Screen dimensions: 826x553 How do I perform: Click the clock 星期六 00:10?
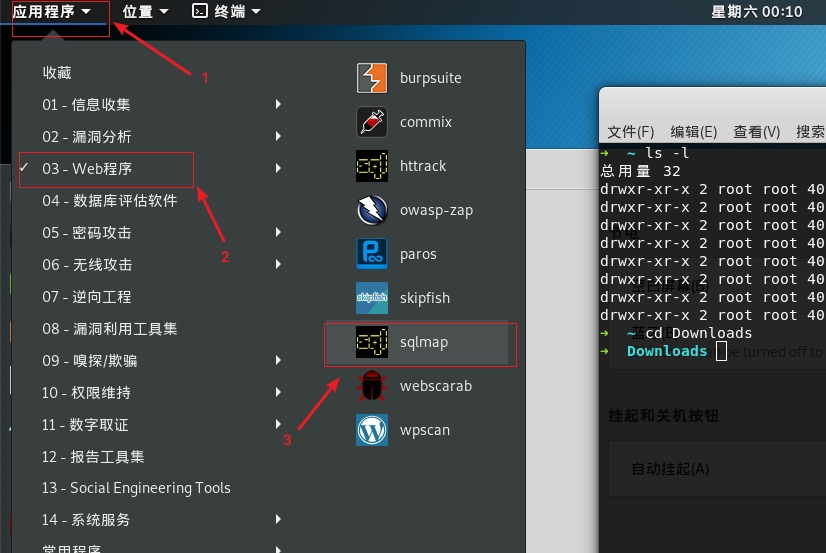[x=756, y=12]
